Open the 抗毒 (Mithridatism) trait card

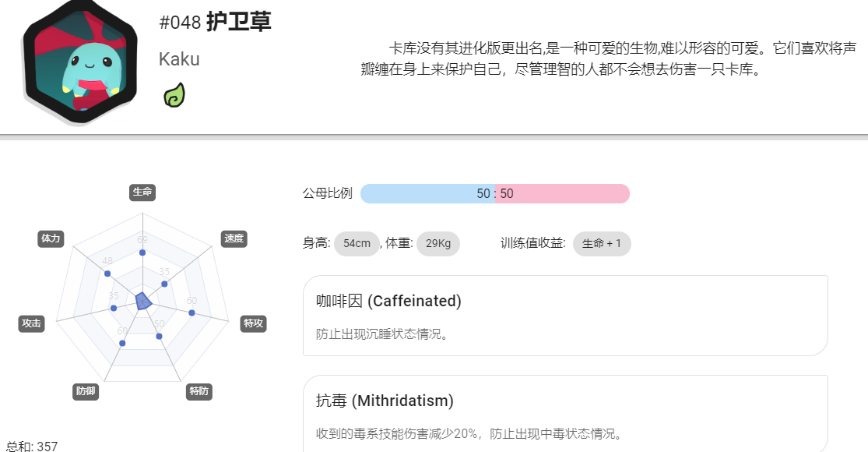click(565, 414)
